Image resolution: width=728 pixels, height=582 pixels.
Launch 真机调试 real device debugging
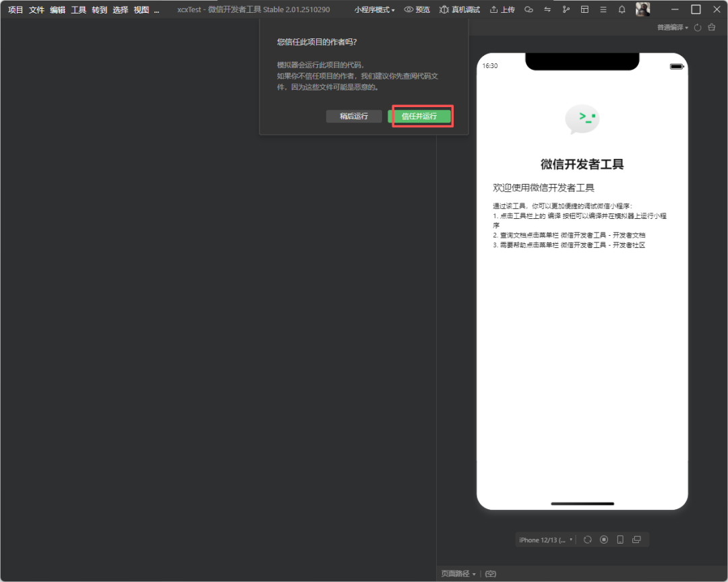pyautogui.click(x=459, y=9)
